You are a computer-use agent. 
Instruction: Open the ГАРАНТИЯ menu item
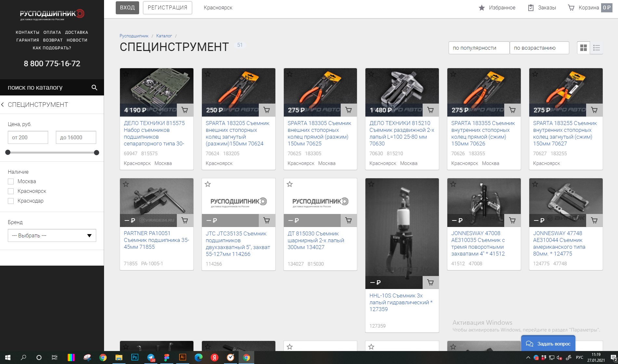(x=28, y=40)
